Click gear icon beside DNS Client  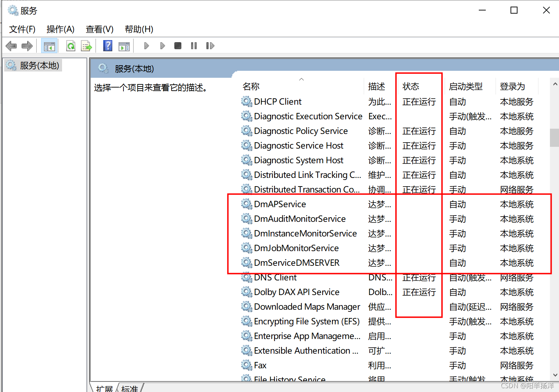[x=247, y=277]
